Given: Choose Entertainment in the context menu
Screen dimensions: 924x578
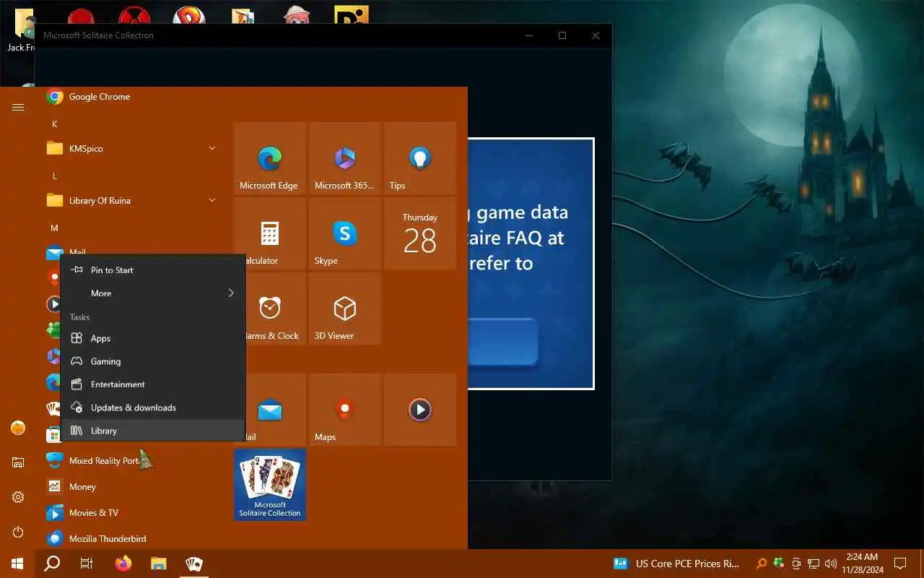Looking at the screenshot, I should [153, 384].
